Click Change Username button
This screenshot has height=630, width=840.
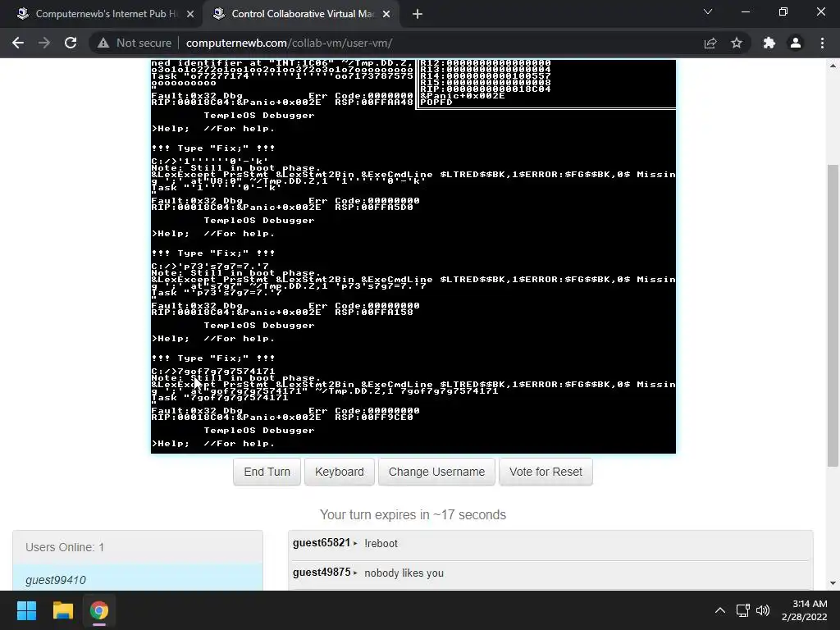click(436, 472)
